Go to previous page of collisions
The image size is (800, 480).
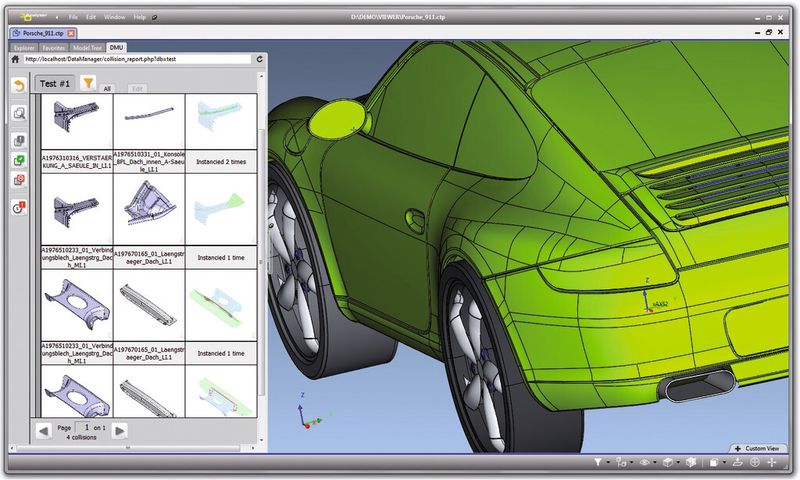pos(43,431)
